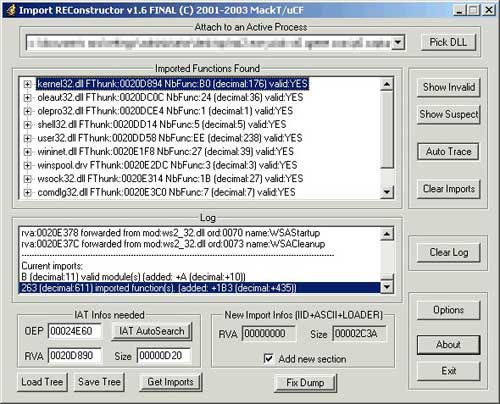The height and width of the screenshot is (404, 500).
Task: Expand the kernel32.dll tree node
Action: (x=28, y=84)
